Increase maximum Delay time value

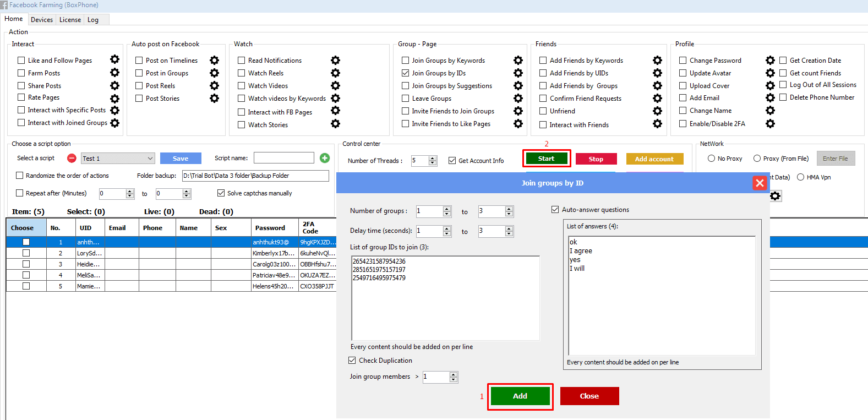(x=509, y=228)
